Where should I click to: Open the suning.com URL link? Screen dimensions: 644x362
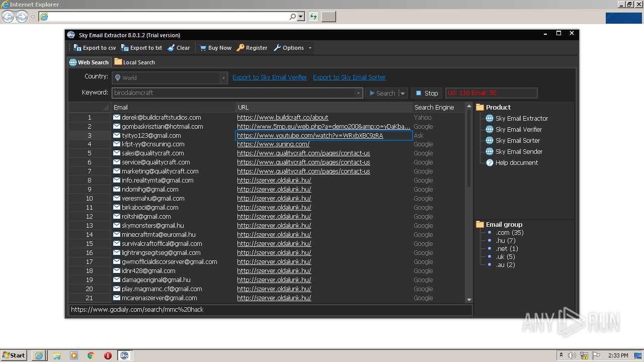[273, 144]
